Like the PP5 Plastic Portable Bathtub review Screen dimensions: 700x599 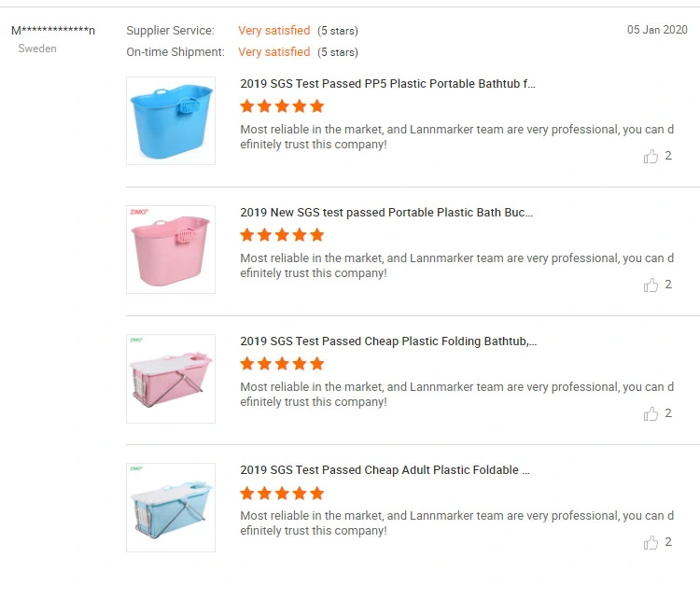tap(651, 156)
